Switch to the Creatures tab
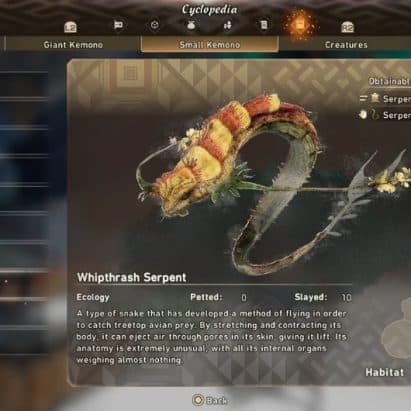This screenshot has height=411, width=411. [346, 45]
